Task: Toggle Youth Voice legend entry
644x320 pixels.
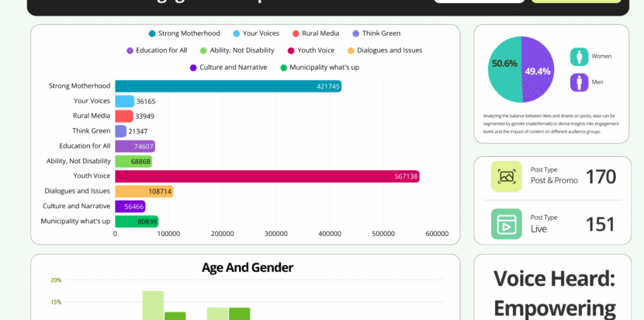Action: pos(311,50)
